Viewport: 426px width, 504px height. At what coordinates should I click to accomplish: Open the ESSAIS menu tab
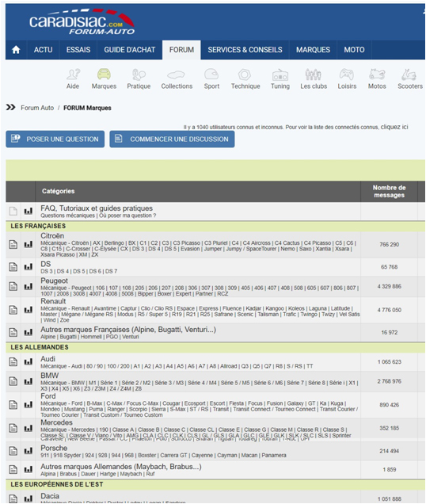pyautogui.click(x=78, y=50)
